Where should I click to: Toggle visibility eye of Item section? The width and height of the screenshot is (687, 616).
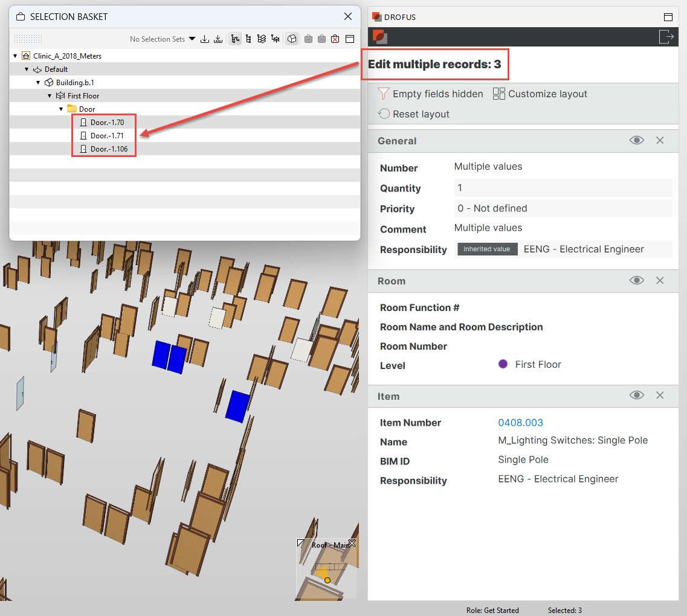[x=636, y=396]
